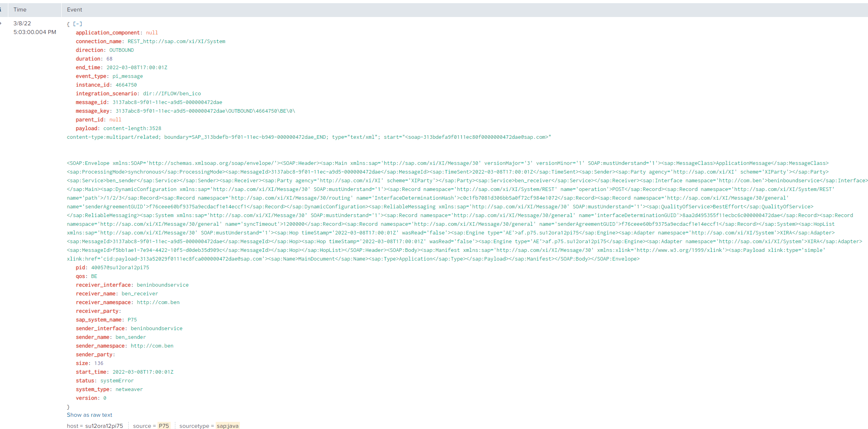Screen dimensions: 868x429
Task: Click the message_id value
Action: click(167, 102)
